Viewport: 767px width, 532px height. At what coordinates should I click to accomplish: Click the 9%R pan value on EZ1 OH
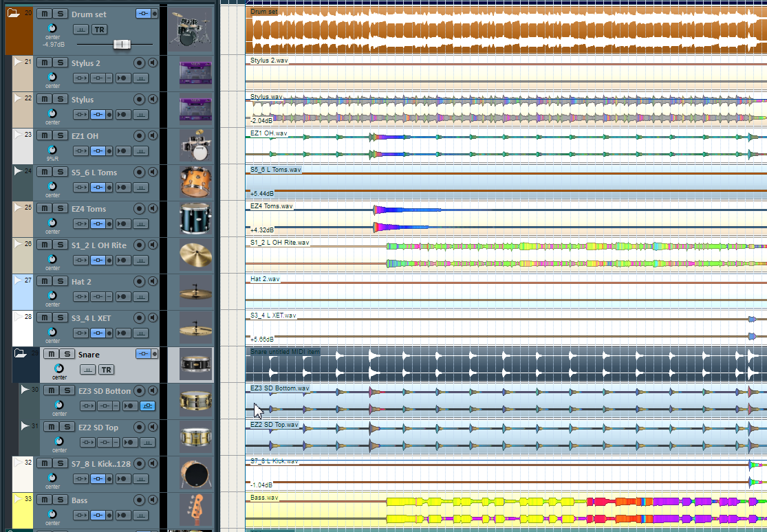(x=52, y=159)
